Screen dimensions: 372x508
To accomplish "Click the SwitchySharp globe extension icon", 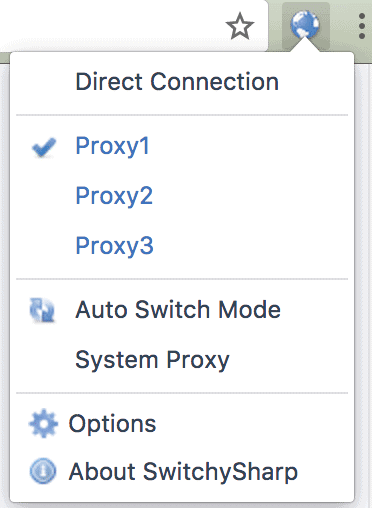I will pos(305,25).
